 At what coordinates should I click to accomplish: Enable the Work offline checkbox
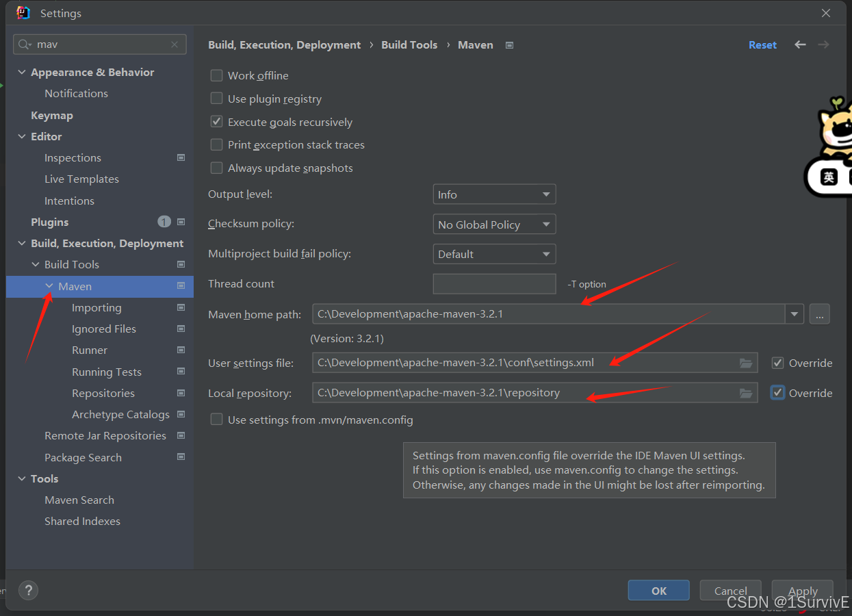(216, 75)
